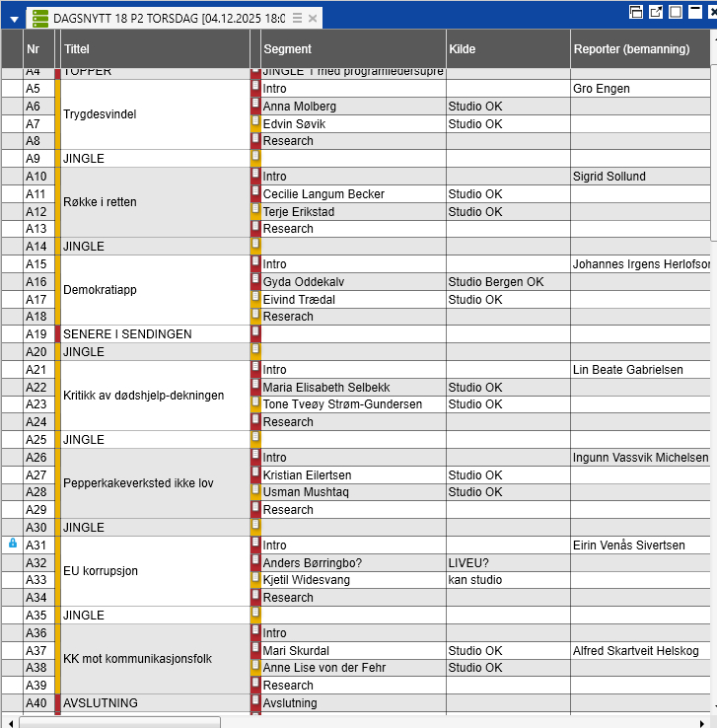Screen dimensions: 717x728
Task: Close the DAGSNYTT 18 P2 TORSDAG tab
Action: pos(313,19)
